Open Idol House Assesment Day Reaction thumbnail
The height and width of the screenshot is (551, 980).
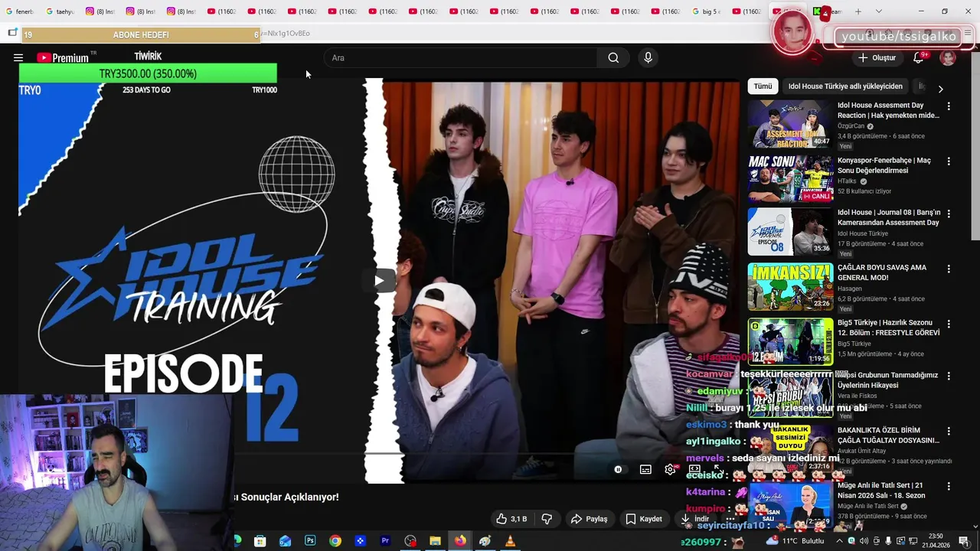point(790,124)
